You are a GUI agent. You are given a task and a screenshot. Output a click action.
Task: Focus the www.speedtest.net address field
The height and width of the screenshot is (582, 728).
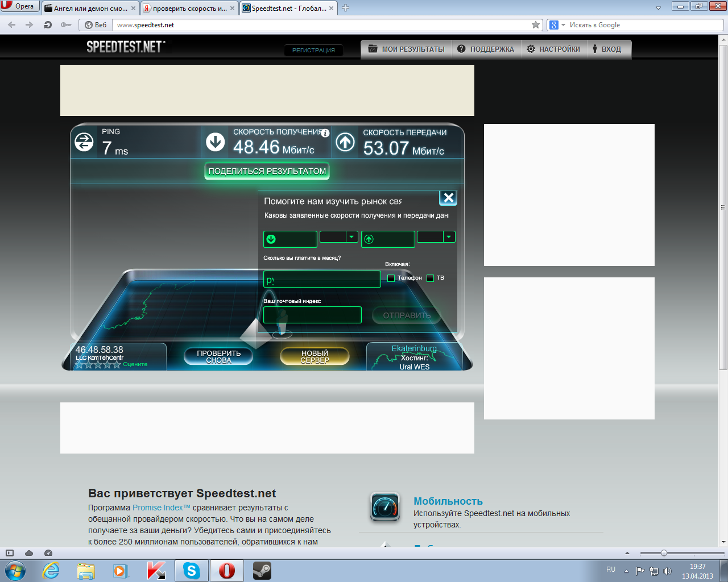click(321, 25)
